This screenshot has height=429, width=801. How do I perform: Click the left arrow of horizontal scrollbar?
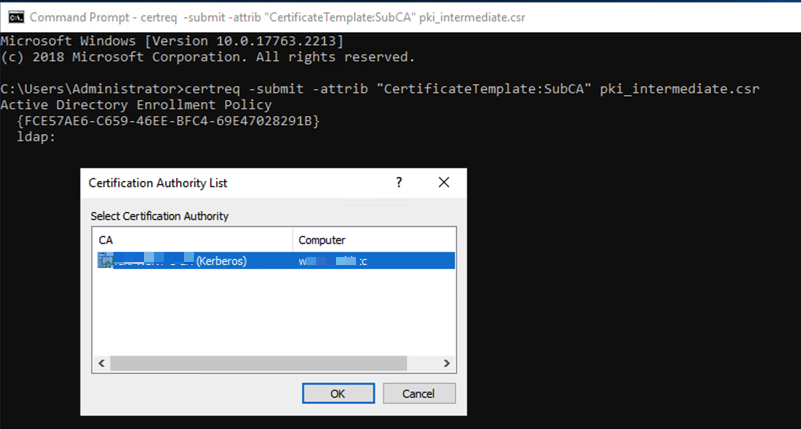click(x=100, y=364)
